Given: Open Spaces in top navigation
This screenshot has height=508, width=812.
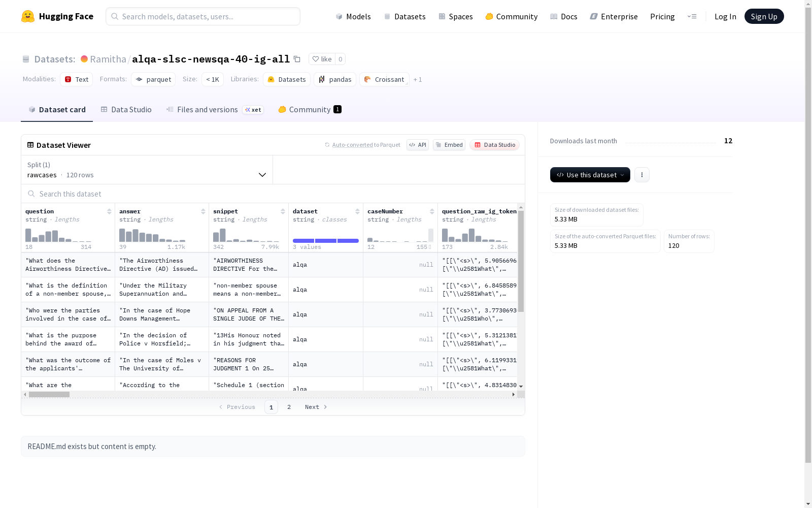Looking at the screenshot, I should [x=456, y=17].
